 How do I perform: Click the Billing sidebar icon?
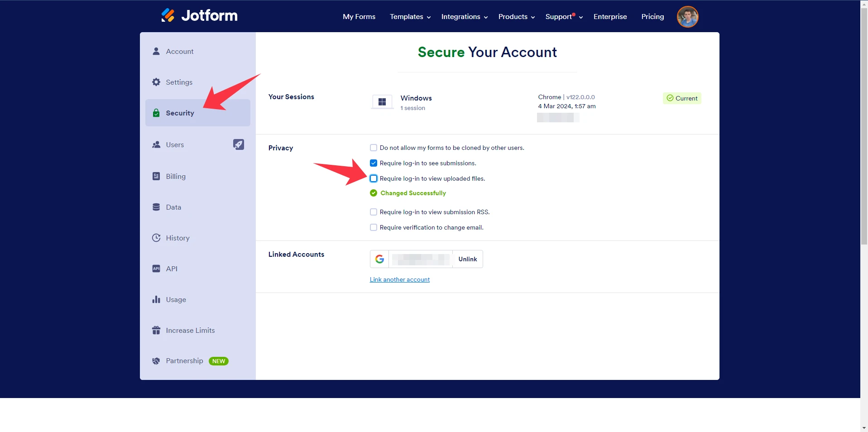coord(156,176)
